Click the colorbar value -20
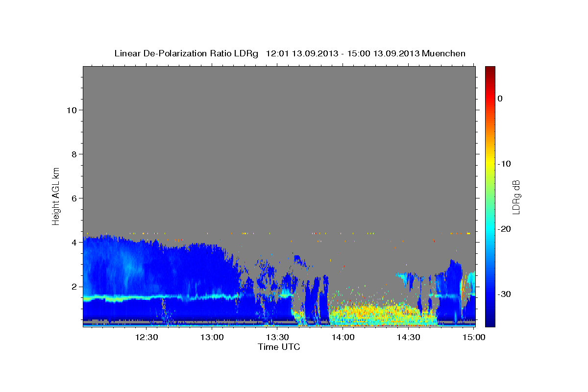The width and height of the screenshot is (588, 392). coord(505,229)
